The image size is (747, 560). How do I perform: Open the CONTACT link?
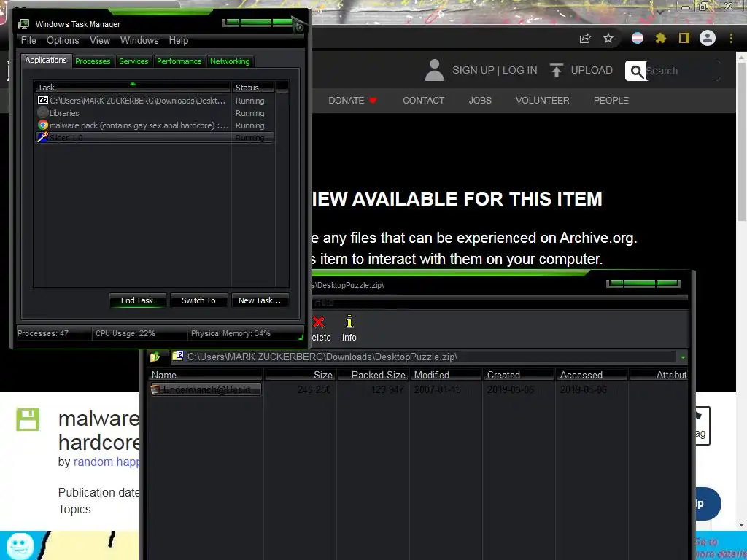(x=424, y=101)
